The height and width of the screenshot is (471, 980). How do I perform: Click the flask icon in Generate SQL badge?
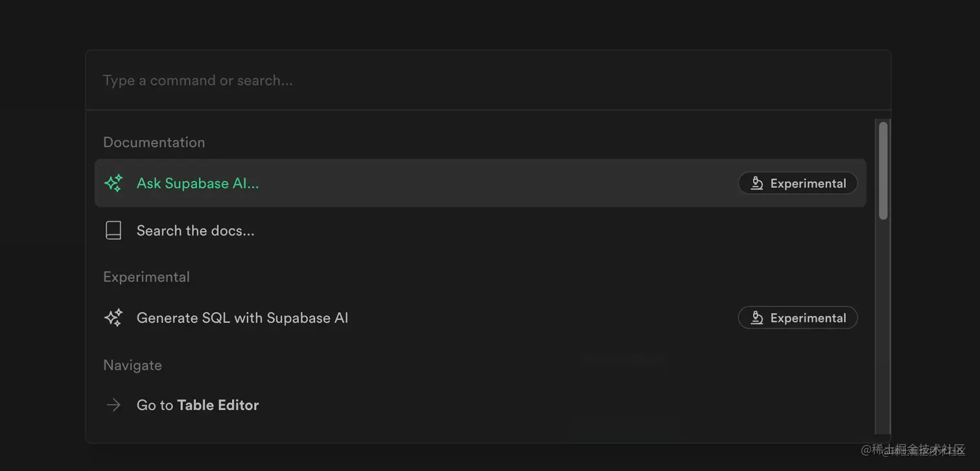756,318
